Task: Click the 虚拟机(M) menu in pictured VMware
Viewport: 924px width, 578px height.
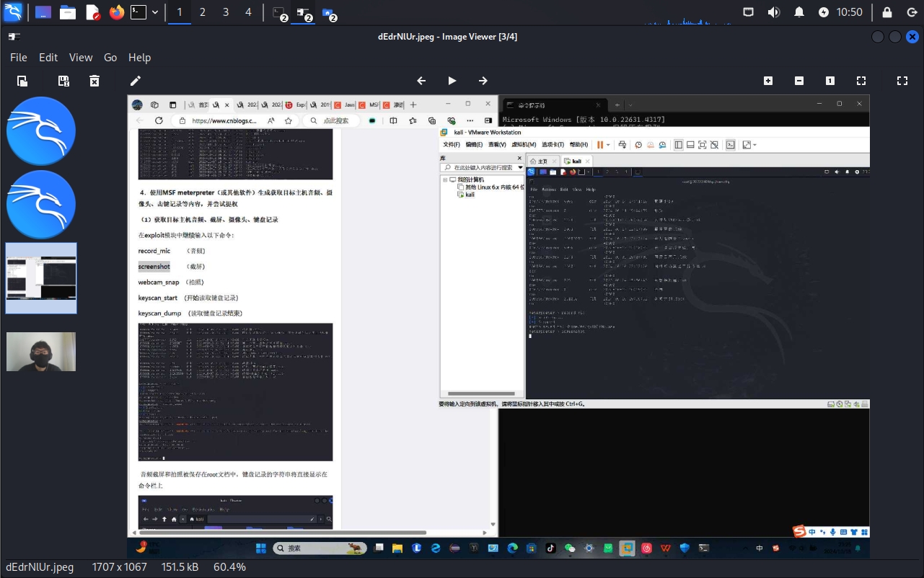Action: pos(524,145)
